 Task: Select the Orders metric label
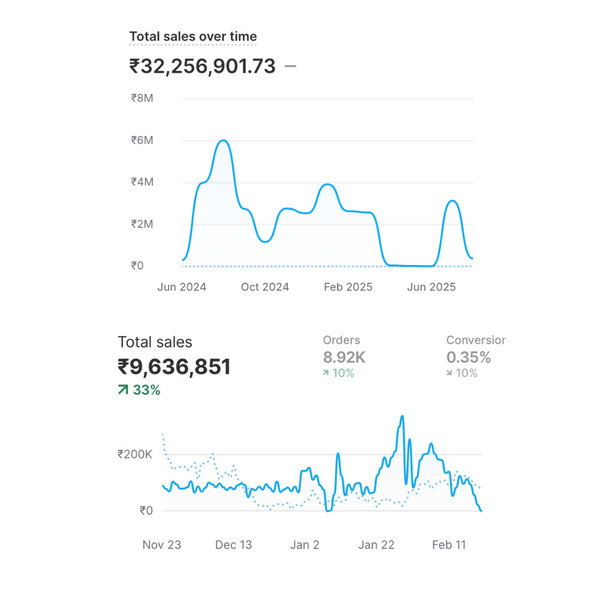(x=341, y=340)
